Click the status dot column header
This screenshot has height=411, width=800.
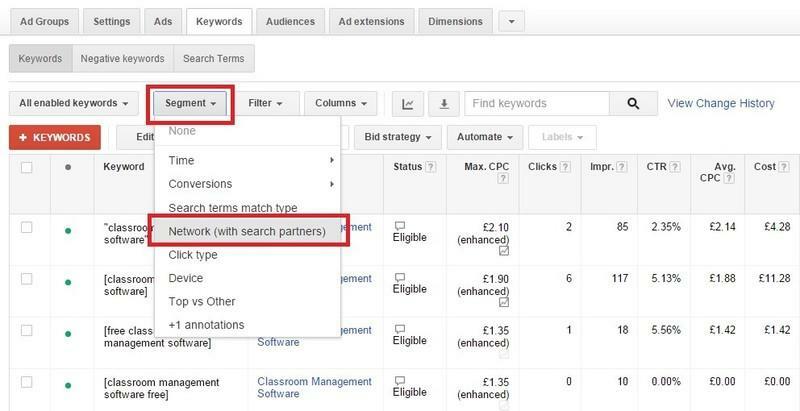(68, 167)
